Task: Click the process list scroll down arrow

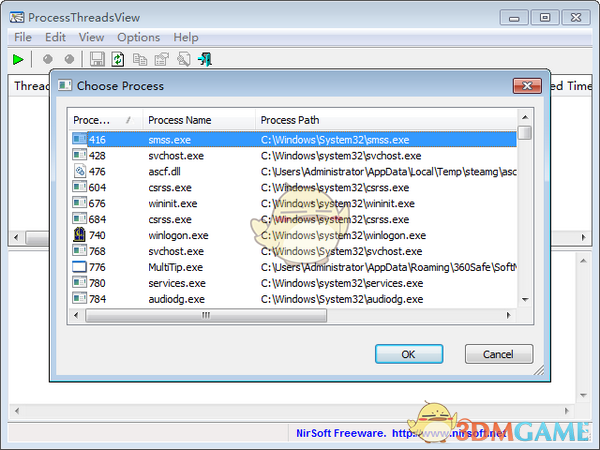Action: [525, 300]
